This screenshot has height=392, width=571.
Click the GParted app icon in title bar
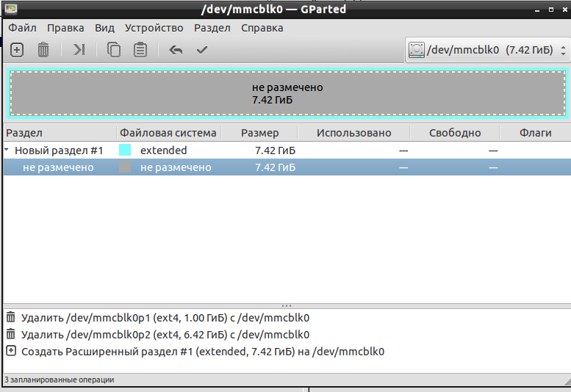click(11, 9)
